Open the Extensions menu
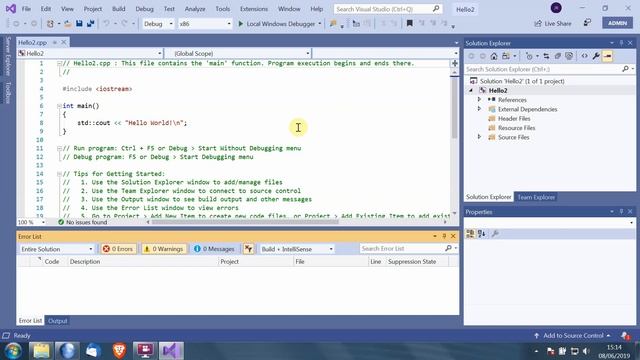 click(254, 9)
